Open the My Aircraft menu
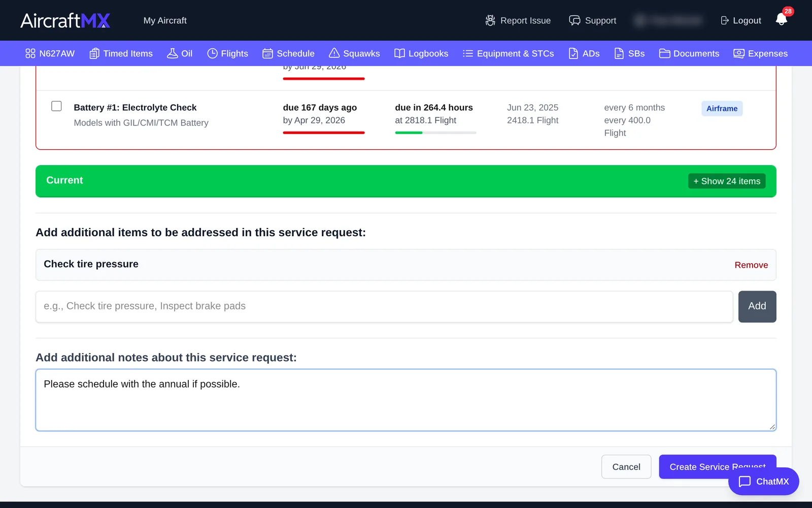 point(165,20)
